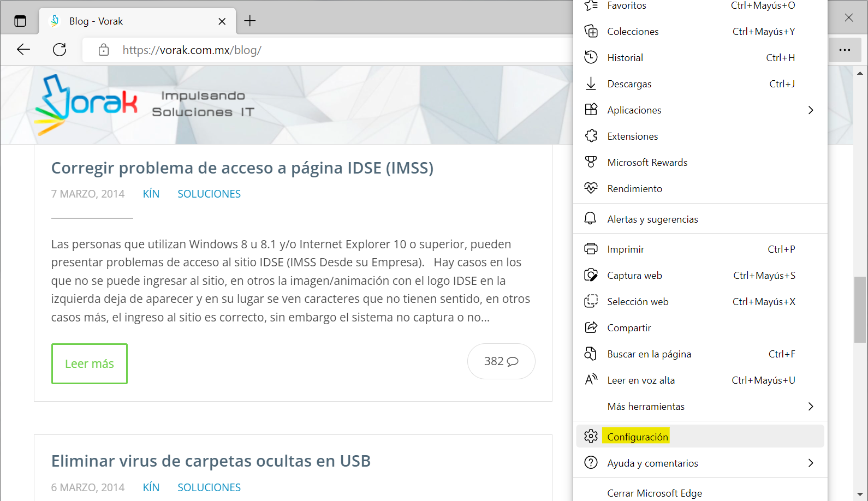Click the Descargas download arrow icon
The height and width of the screenshot is (501, 868).
[591, 83]
